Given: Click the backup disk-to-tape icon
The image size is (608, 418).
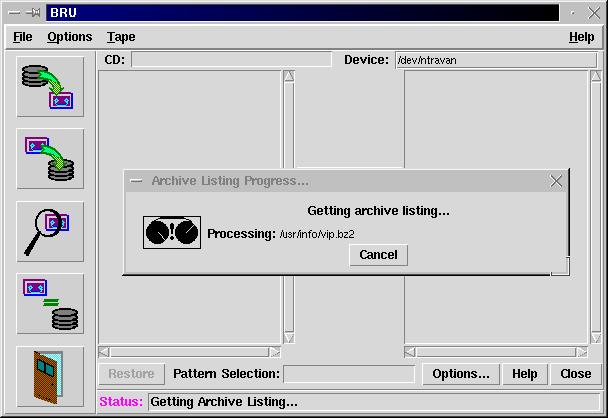Looking at the screenshot, I should pos(50,87).
